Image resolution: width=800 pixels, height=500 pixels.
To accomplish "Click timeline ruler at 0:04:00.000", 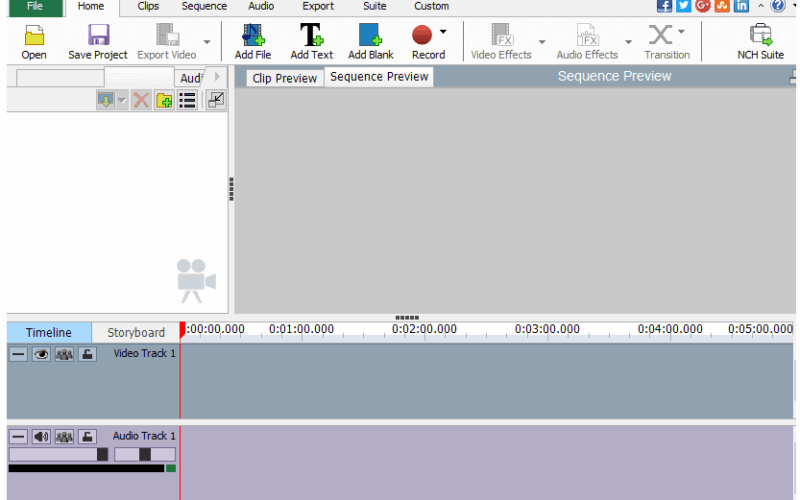I will 670,329.
